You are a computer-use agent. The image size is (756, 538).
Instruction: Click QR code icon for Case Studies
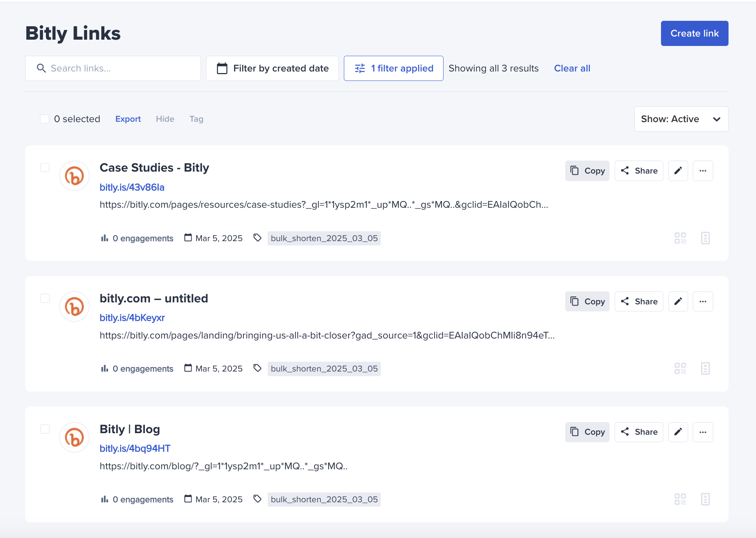click(680, 238)
